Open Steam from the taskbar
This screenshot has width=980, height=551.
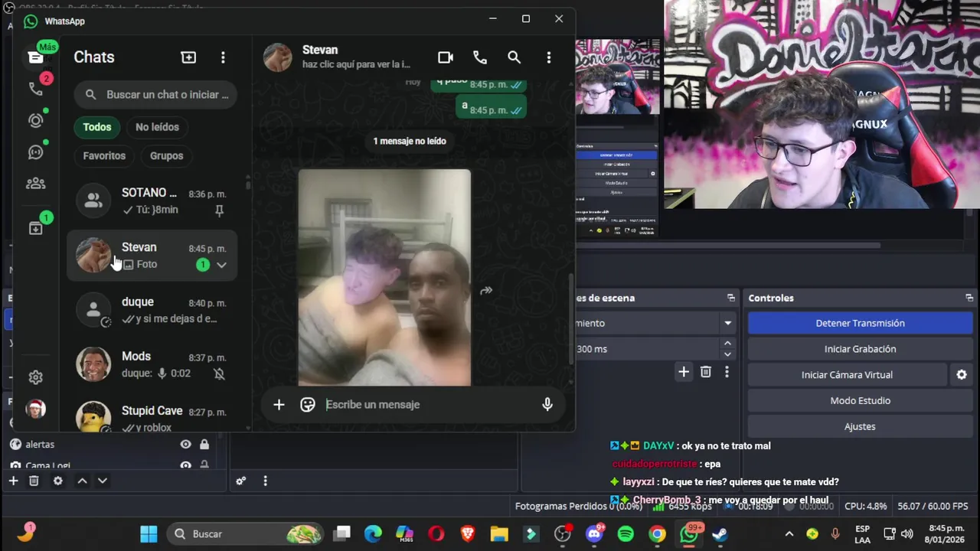tap(720, 534)
